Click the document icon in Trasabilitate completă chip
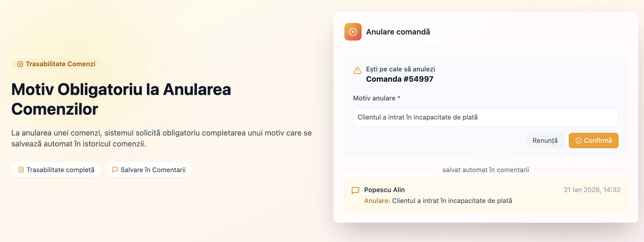Screen dimensions: 644x242 [x=21, y=170]
